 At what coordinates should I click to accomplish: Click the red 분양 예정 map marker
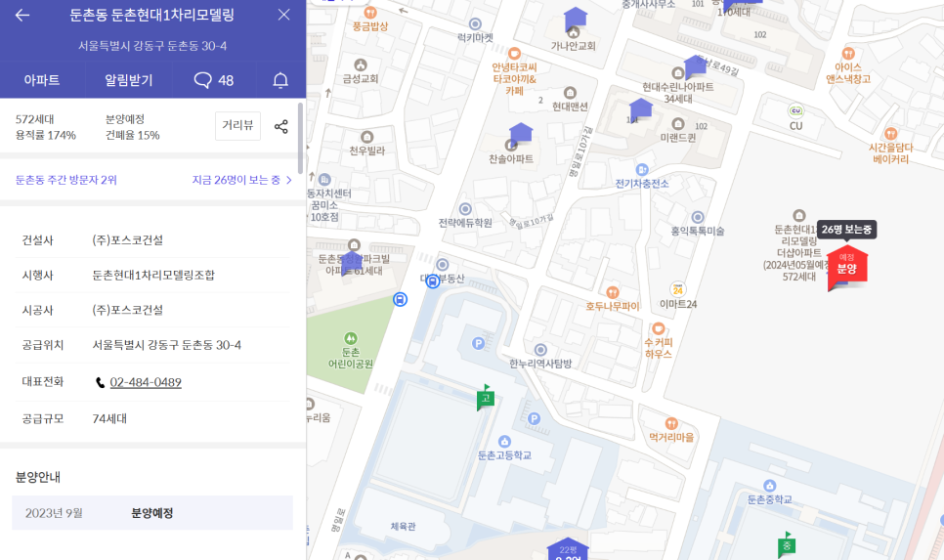coord(846,268)
